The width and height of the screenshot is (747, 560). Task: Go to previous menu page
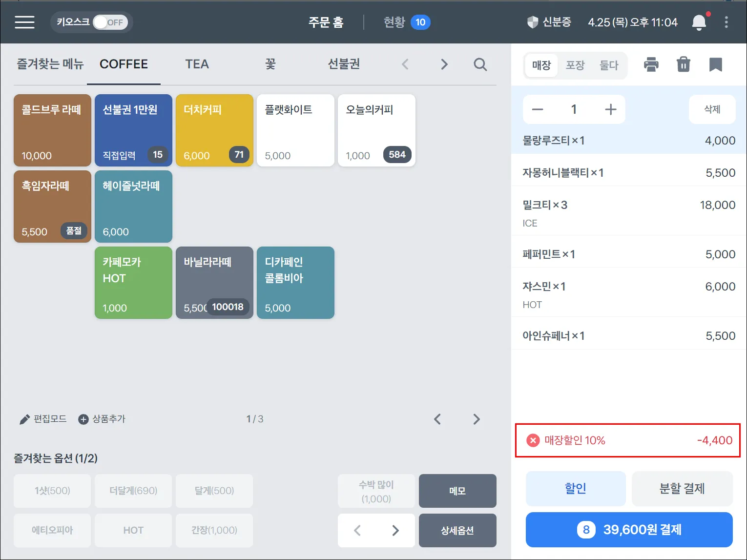coord(437,419)
